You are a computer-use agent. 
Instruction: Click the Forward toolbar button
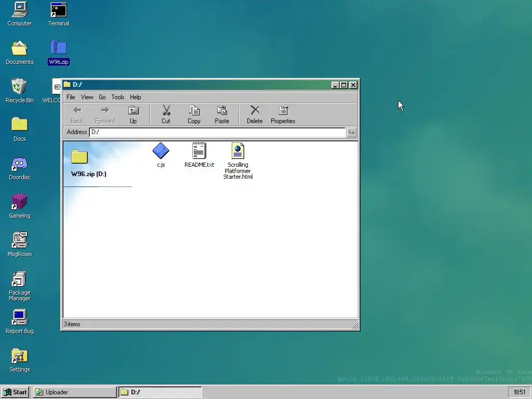(105, 115)
